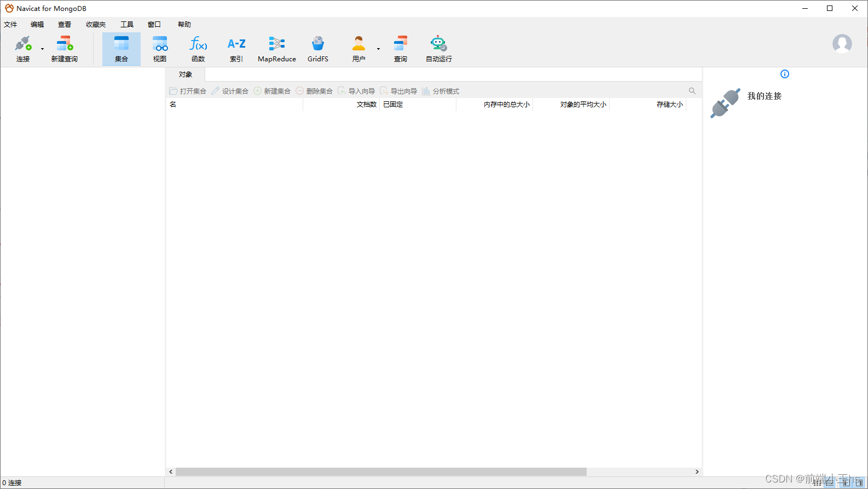Open the Automation (自动运行) robot icon
This screenshot has width=868, height=489.
pyautogui.click(x=438, y=44)
